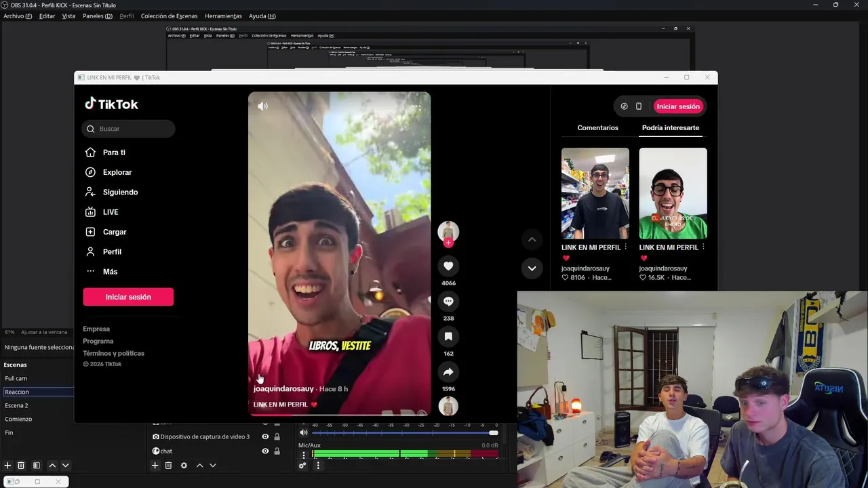Hide the chat source

click(x=265, y=451)
